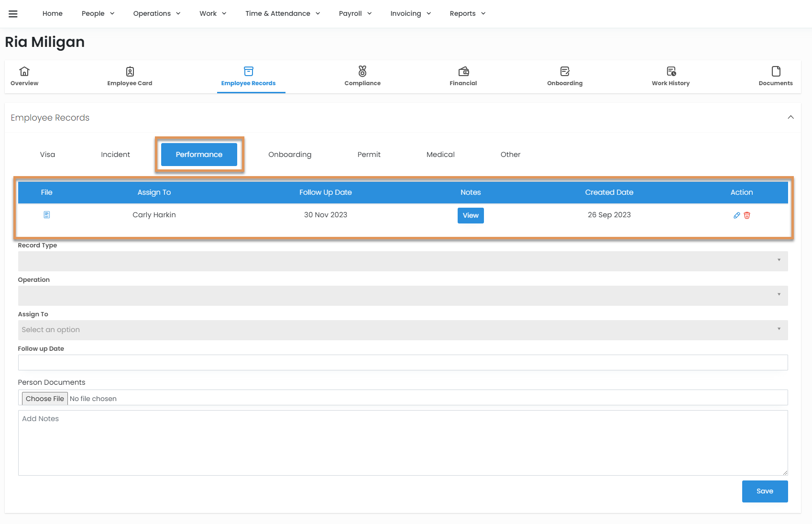Select the Medical records tab
This screenshot has height=524, width=812.
[440, 155]
